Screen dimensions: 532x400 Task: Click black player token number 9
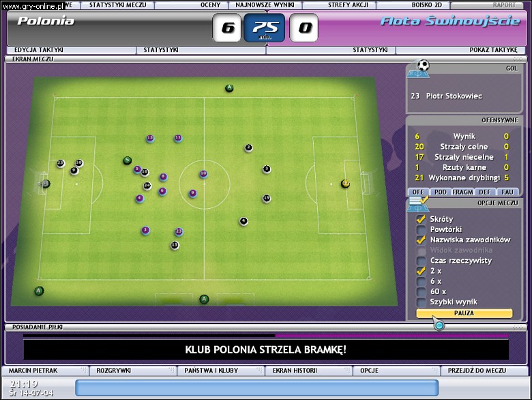[74, 171]
